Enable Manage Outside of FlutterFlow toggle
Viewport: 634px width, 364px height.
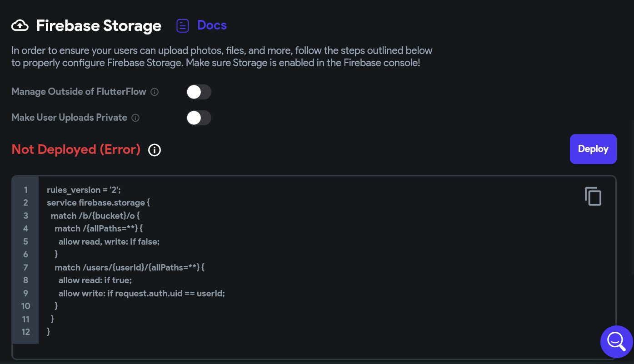click(x=199, y=92)
